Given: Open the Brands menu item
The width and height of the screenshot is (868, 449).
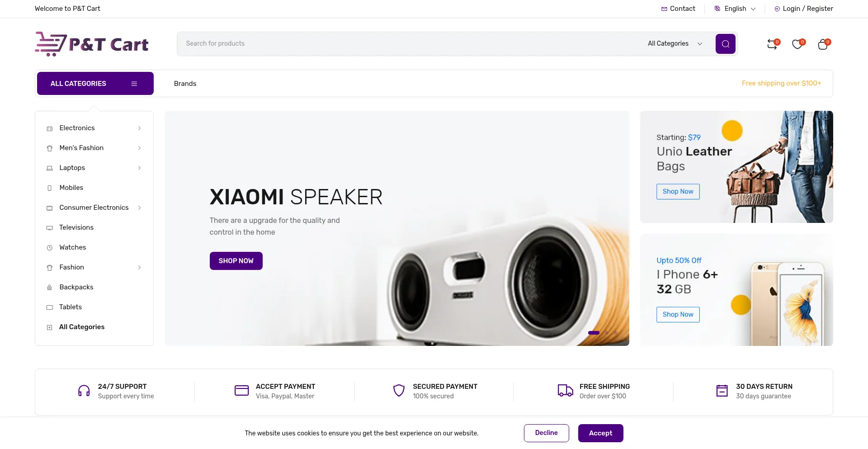Looking at the screenshot, I should (185, 84).
